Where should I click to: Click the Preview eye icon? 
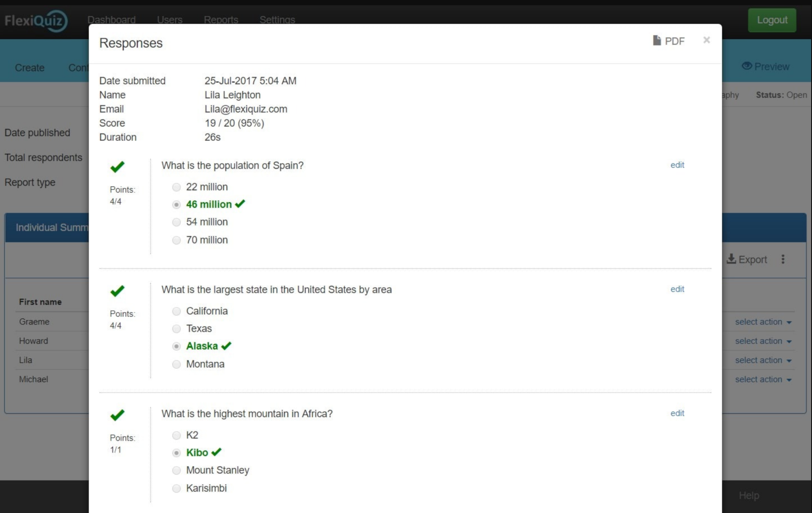747,66
